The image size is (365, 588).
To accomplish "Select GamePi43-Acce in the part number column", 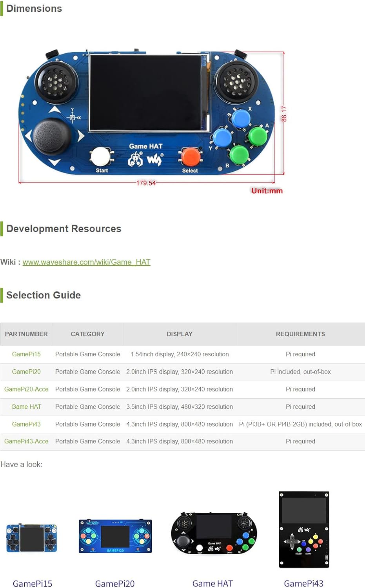I will tap(26, 442).
